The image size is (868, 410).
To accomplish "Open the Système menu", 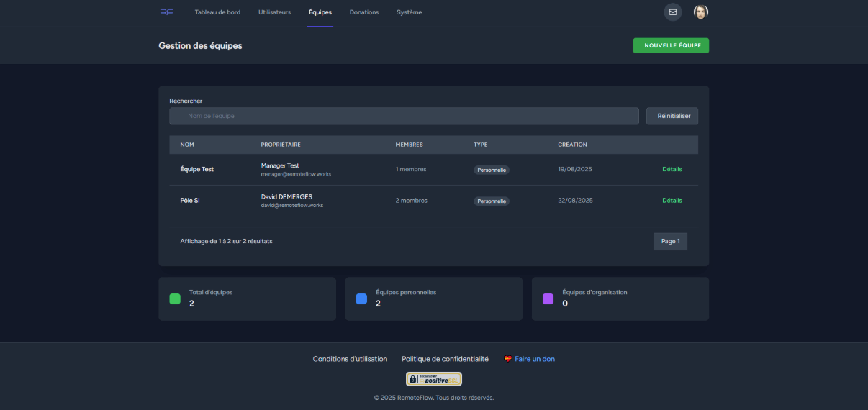I will point(410,12).
